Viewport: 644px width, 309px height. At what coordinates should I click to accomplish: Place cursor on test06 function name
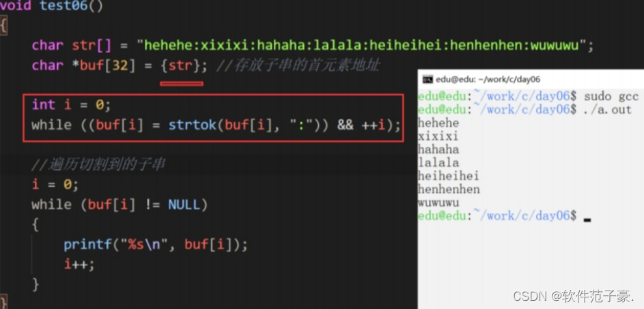[64, 5]
